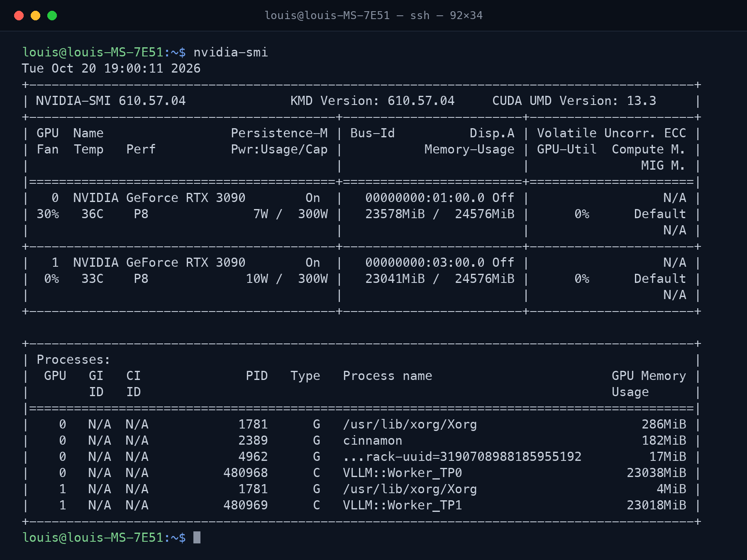Screen dimensions: 747x560
Task: Click memory usage value '23578MiB'
Action: (395, 214)
